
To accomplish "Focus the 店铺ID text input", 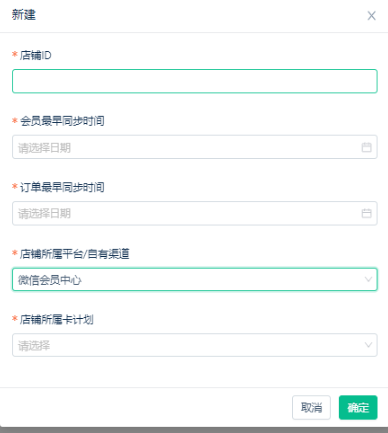I will pos(195,81).
